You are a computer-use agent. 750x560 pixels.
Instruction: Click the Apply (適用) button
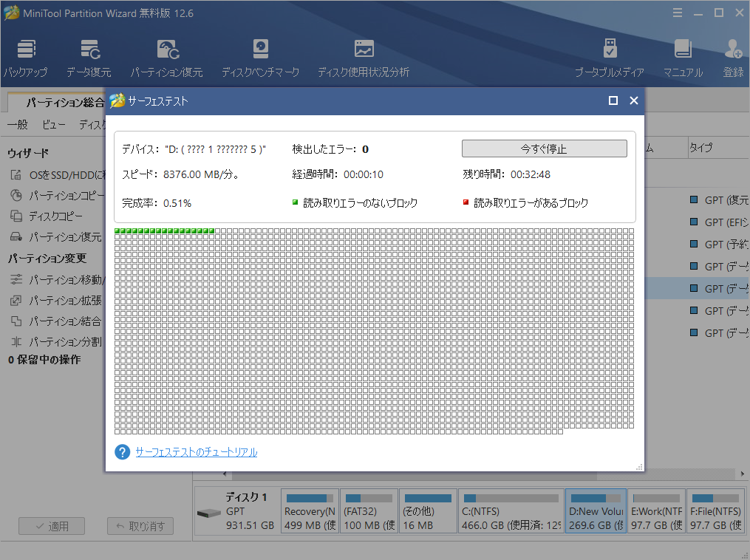[52, 526]
